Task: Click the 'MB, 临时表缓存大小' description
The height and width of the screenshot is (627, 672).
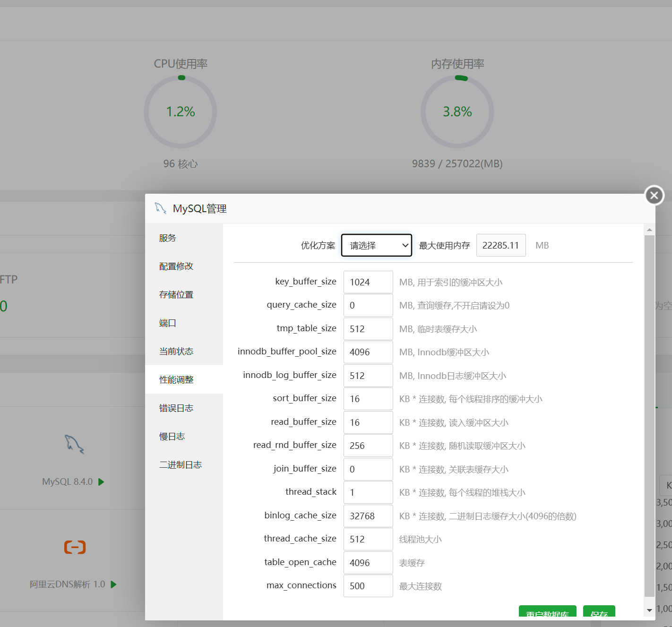Action: (x=438, y=329)
